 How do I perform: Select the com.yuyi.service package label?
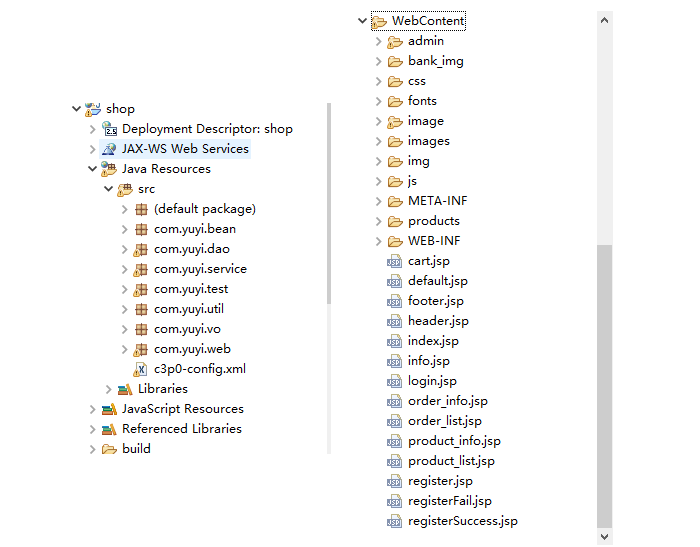point(200,269)
